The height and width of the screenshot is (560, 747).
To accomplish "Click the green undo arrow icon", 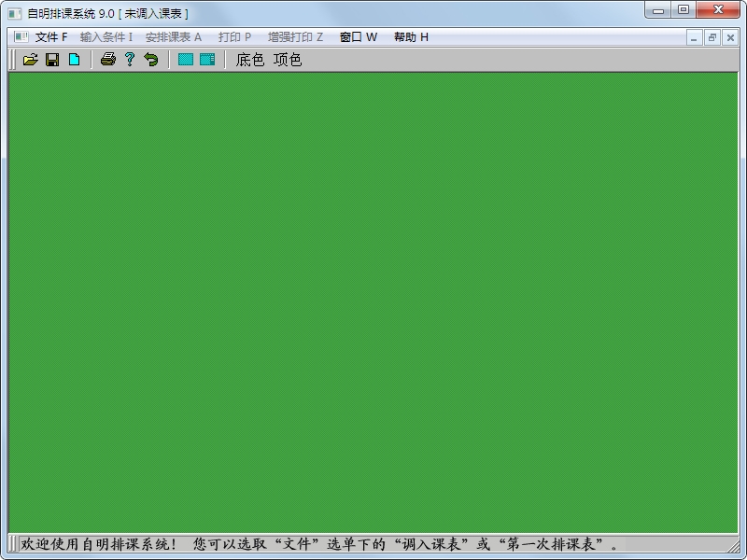I will point(151,60).
